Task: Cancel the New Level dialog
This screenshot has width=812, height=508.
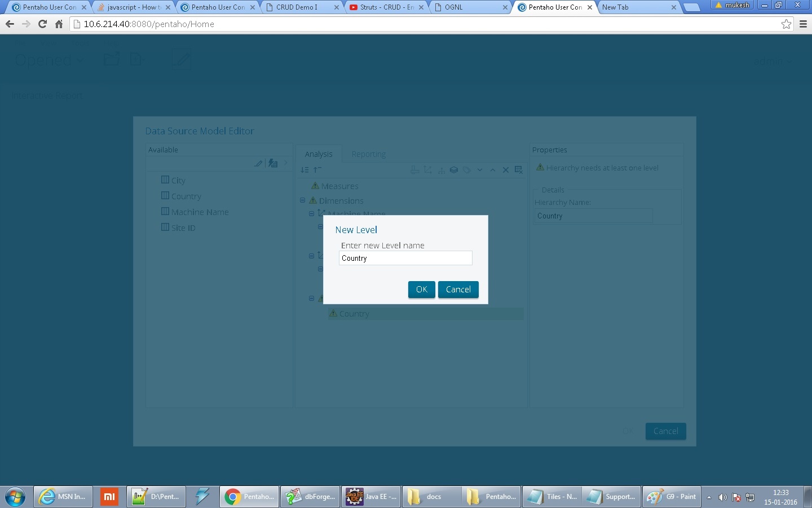Action: point(458,290)
